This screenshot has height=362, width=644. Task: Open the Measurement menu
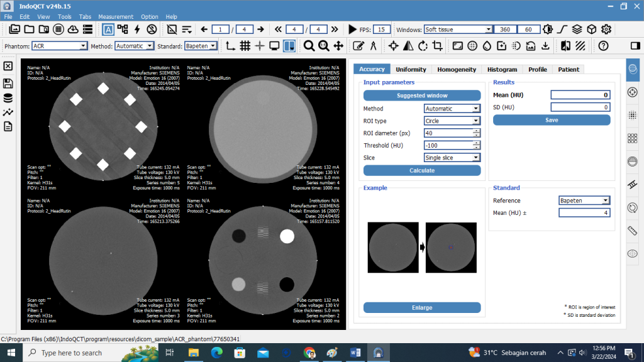click(116, 17)
